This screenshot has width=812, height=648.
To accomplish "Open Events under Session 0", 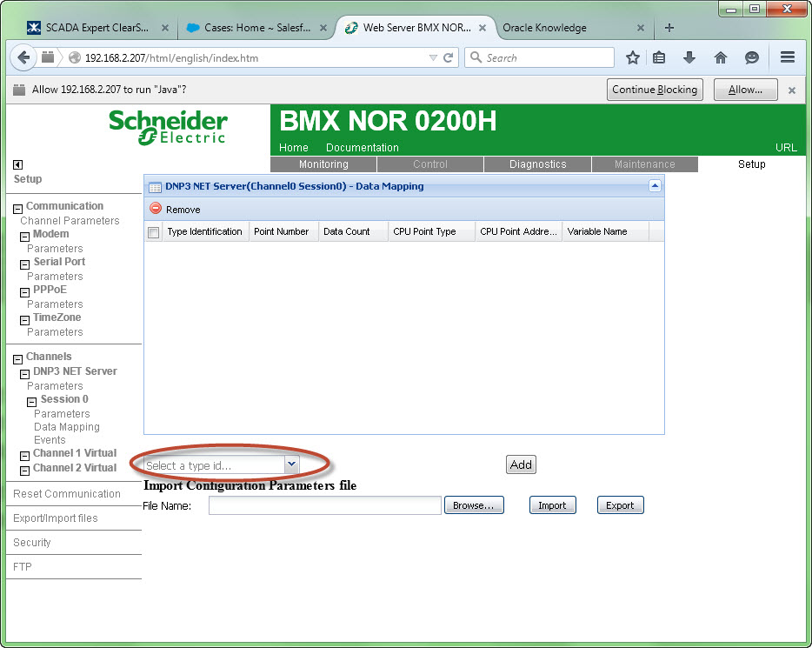I will tap(50, 440).
